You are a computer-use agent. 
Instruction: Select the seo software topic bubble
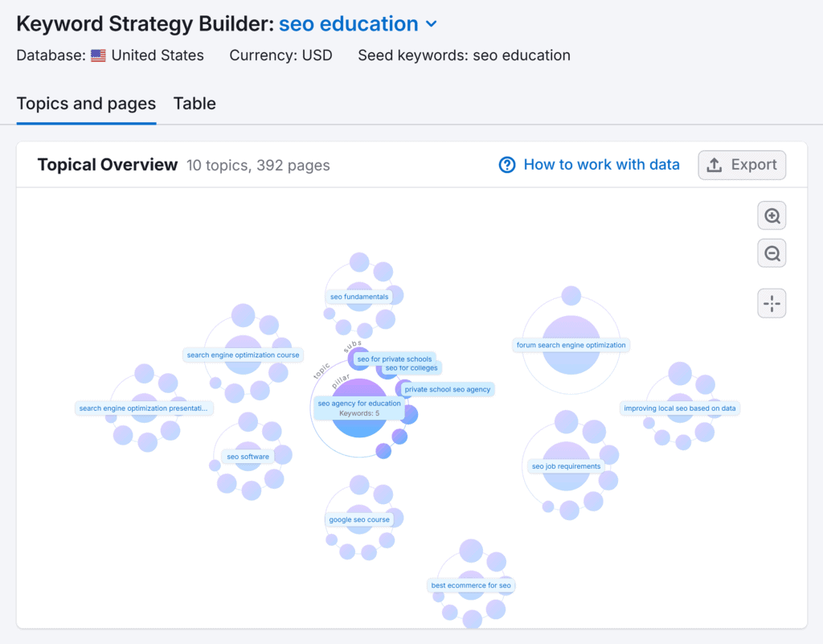248,456
